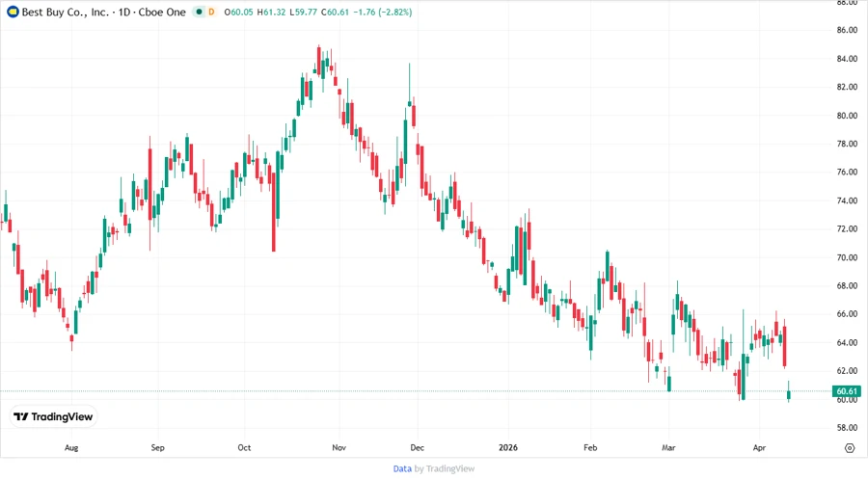The width and height of the screenshot is (868, 480).
Task: Click the 80.00 price axis label
Action: (x=847, y=116)
